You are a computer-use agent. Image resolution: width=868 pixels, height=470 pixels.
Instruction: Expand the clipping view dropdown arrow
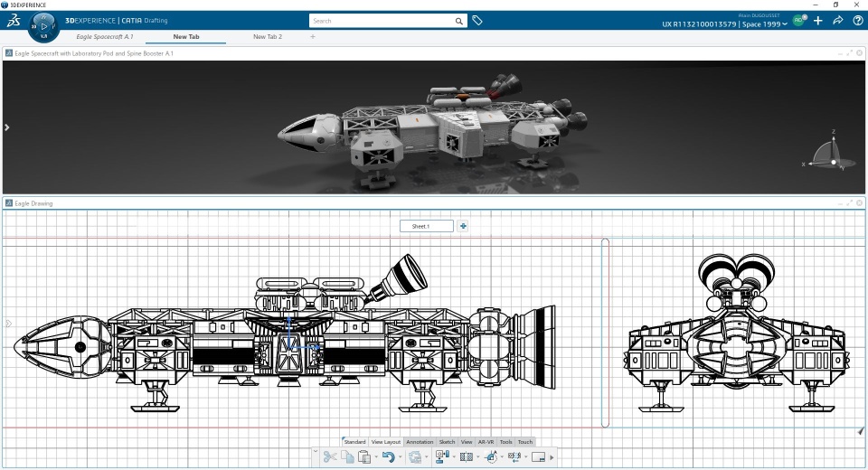point(526,457)
